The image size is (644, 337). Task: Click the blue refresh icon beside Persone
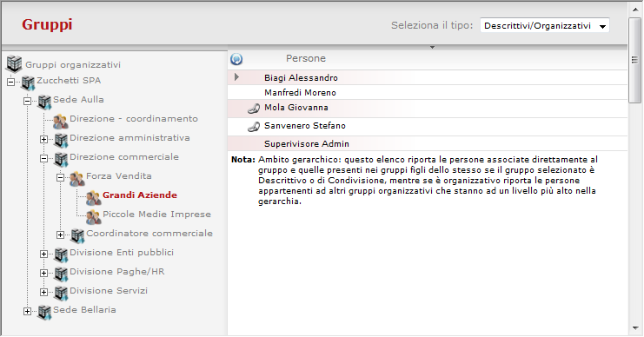(236, 59)
